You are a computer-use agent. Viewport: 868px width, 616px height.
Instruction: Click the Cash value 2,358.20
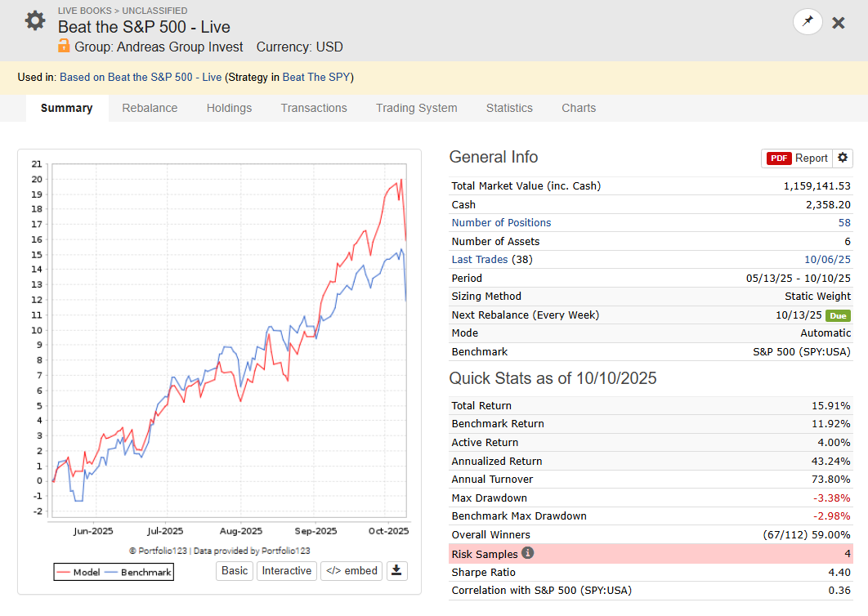(x=828, y=204)
